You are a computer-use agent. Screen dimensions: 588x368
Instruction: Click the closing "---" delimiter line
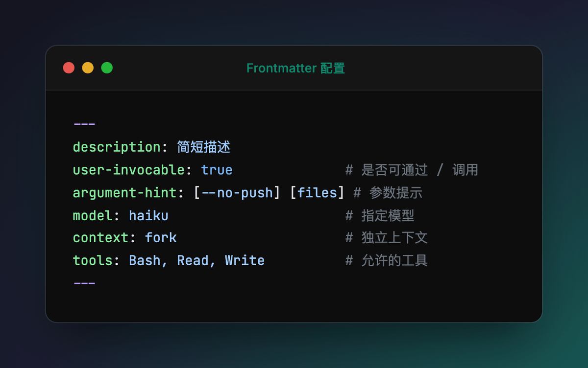(x=84, y=283)
